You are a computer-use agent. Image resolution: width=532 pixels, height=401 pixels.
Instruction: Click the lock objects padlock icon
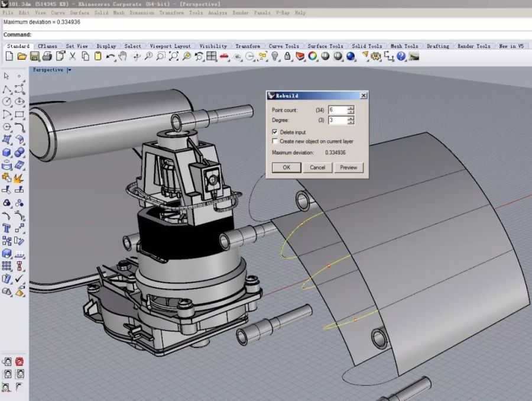pos(287,56)
